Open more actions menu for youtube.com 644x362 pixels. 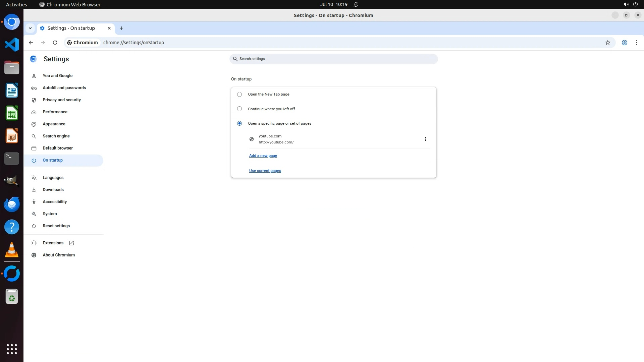(425, 139)
